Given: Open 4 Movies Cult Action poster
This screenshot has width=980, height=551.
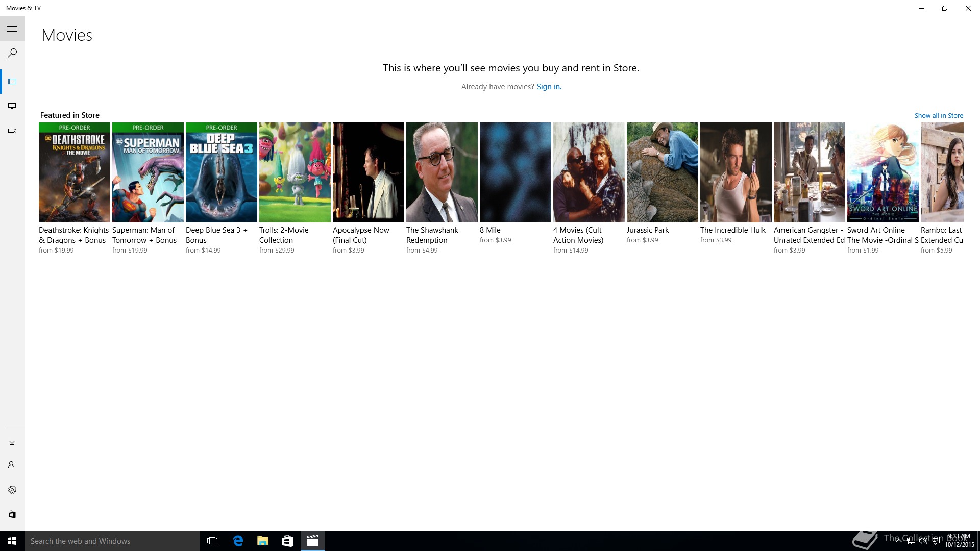Looking at the screenshot, I should 589,172.
